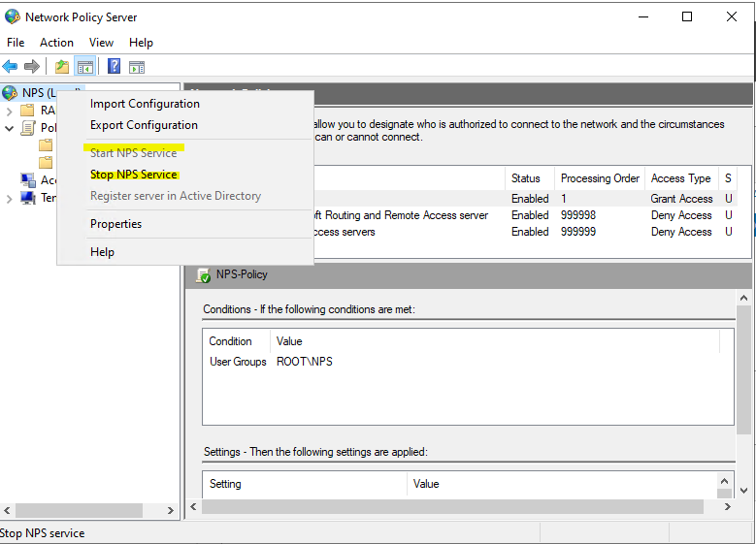The height and width of the screenshot is (544, 756).
Task: Click the Up One Level folder icon
Action: [x=62, y=67]
